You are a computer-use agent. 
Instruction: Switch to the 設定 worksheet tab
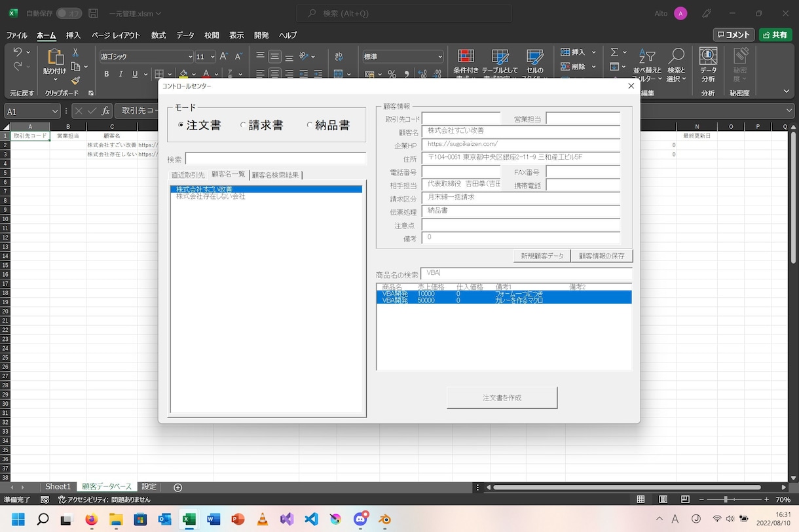[149, 487]
